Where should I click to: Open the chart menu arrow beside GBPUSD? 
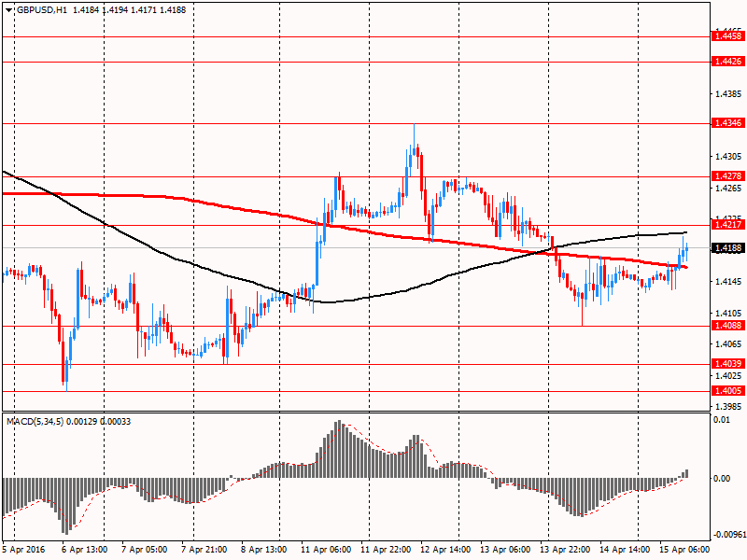pyautogui.click(x=9, y=10)
